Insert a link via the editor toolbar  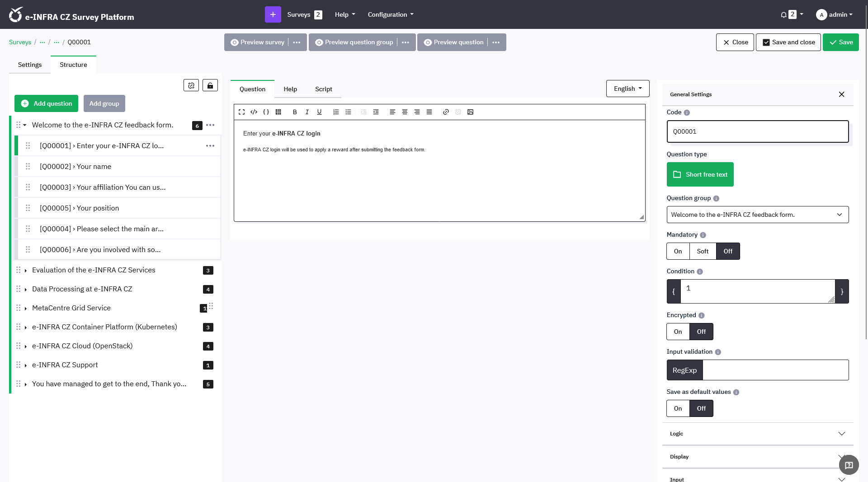click(x=446, y=112)
